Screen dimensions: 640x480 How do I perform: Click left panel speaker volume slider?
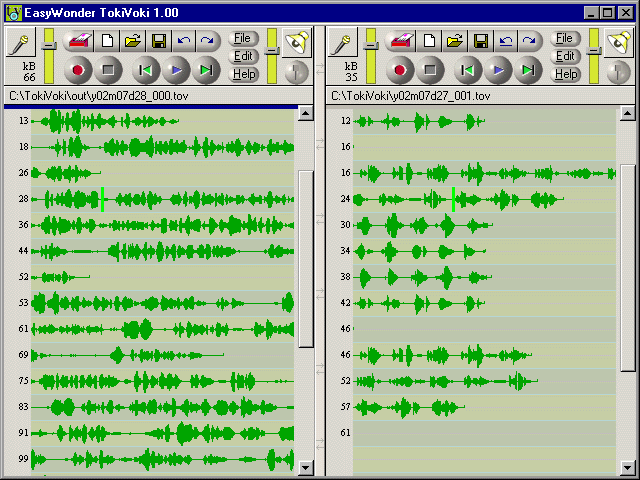pyautogui.click(x=272, y=51)
